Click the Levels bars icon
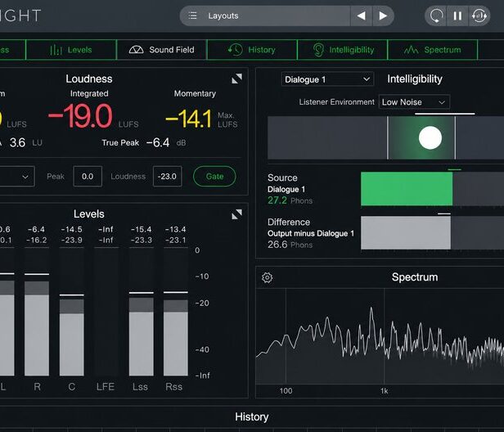The height and width of the screenshot is (432, 504). (56, 50)
